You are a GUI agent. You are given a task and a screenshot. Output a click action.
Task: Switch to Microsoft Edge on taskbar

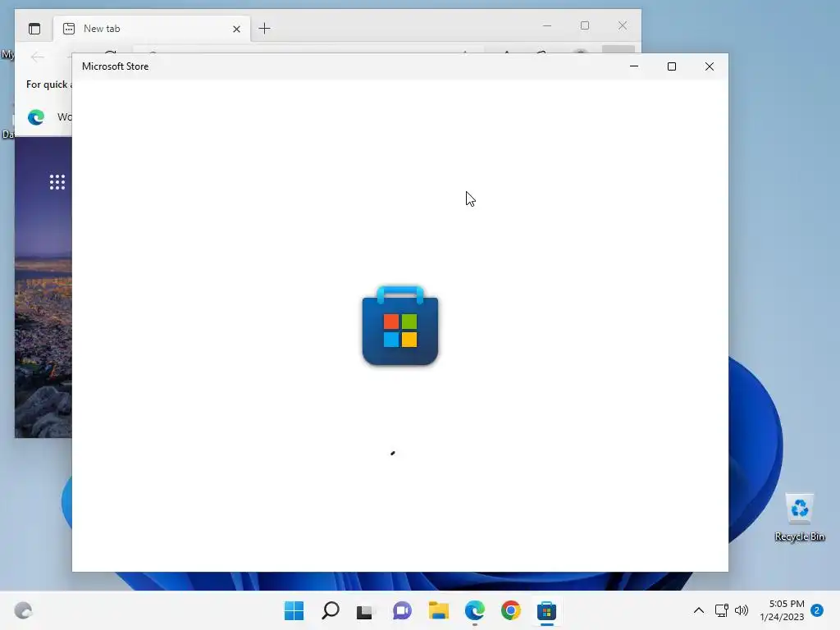tap(475, 610)
